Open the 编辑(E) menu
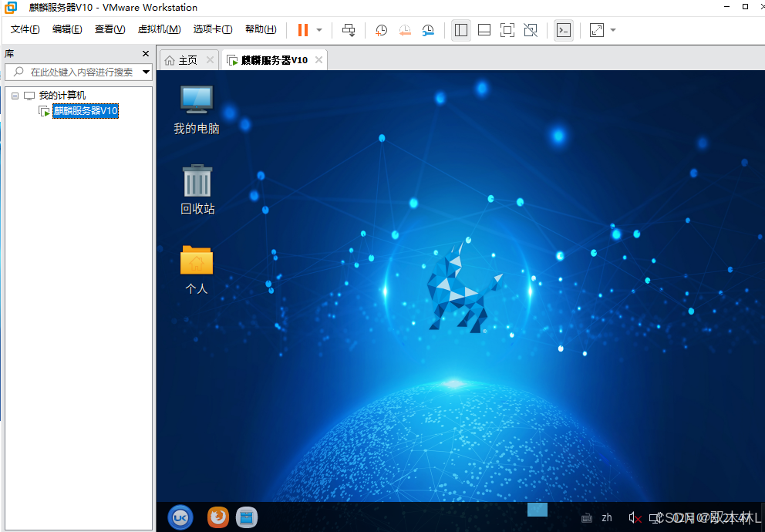This screenshot has height=532, width=765. 67,30
